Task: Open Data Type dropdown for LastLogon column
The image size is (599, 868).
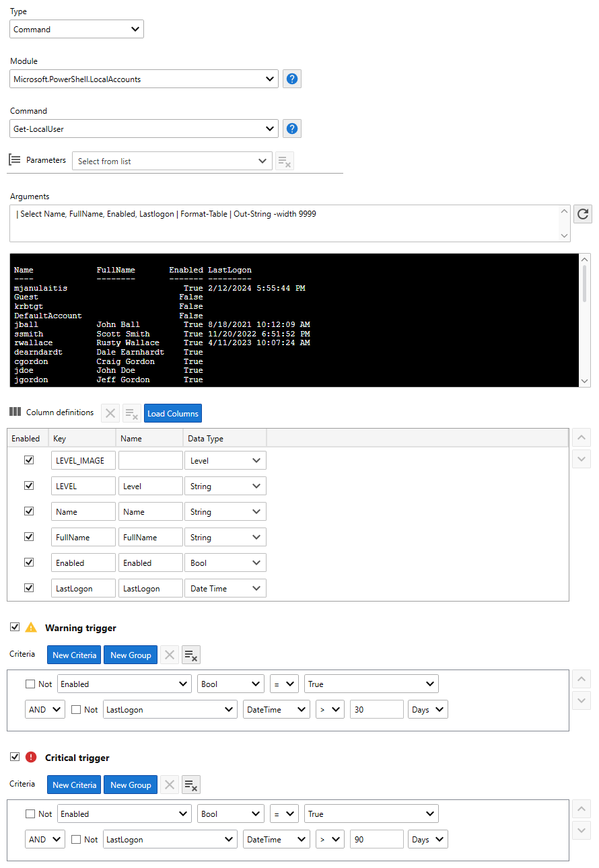Action: point(225,588)
